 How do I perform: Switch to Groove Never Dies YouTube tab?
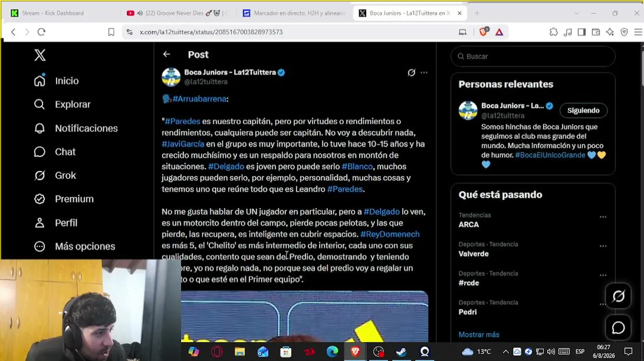pos(178,13)
